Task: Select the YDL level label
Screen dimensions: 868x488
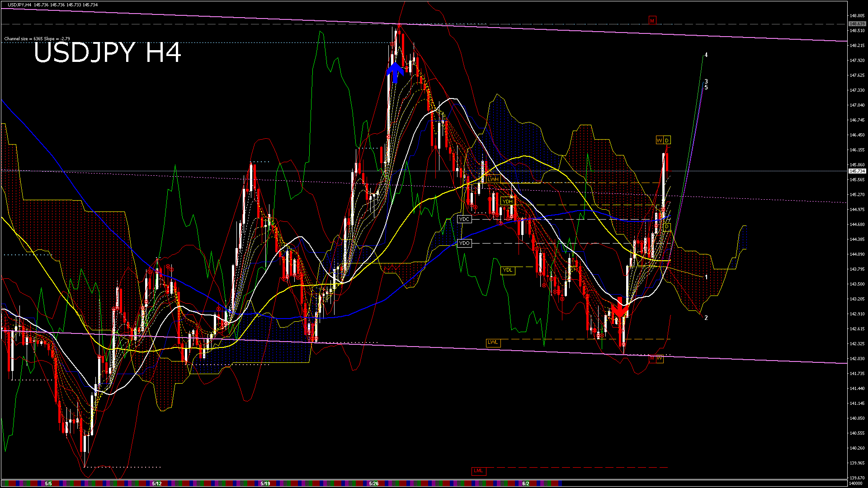Action: 508,270
